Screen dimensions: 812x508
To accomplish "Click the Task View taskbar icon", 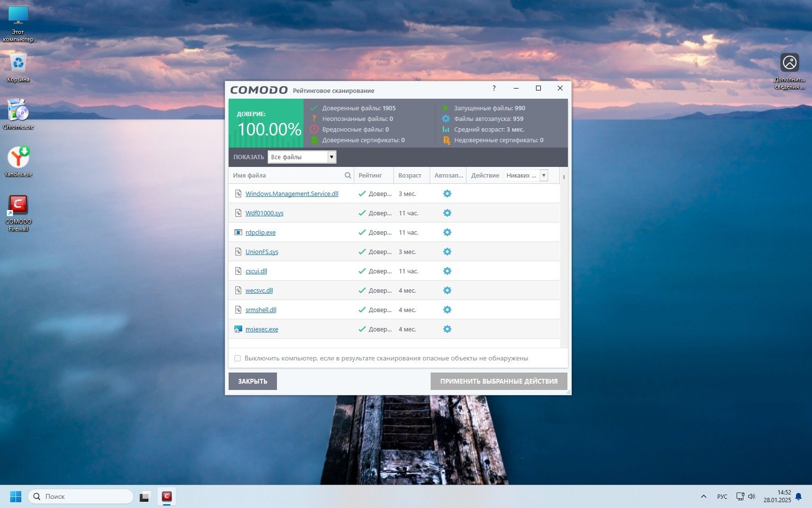I will pyautogui.click(x=145, y=496).
